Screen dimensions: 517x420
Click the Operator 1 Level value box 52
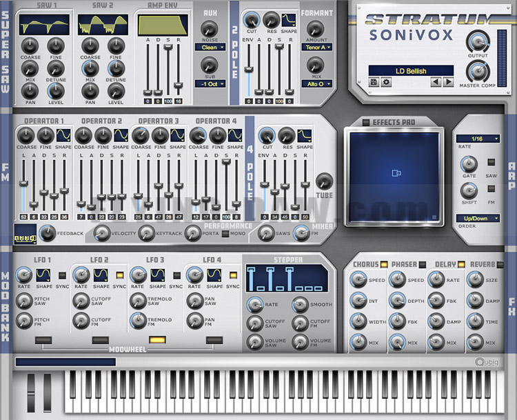pos(23,217)
